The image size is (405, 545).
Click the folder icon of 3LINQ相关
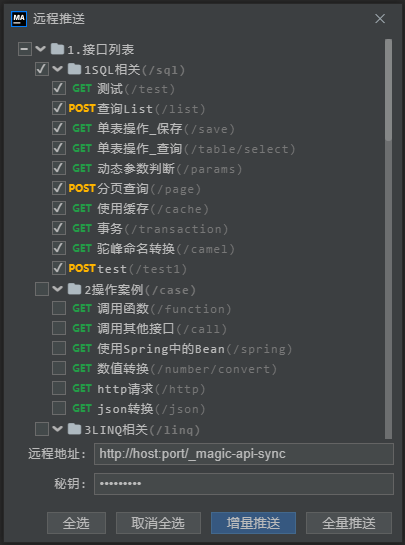tap(74, 429)
